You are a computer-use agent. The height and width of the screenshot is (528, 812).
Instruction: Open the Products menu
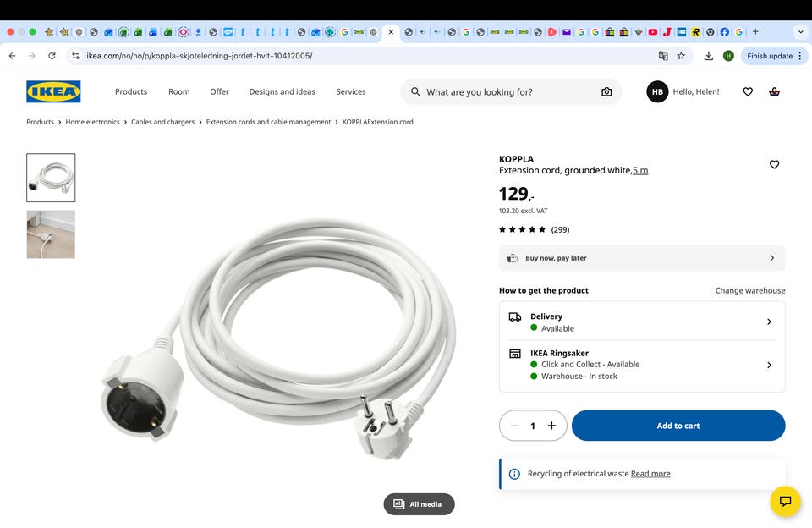point(131,91)
